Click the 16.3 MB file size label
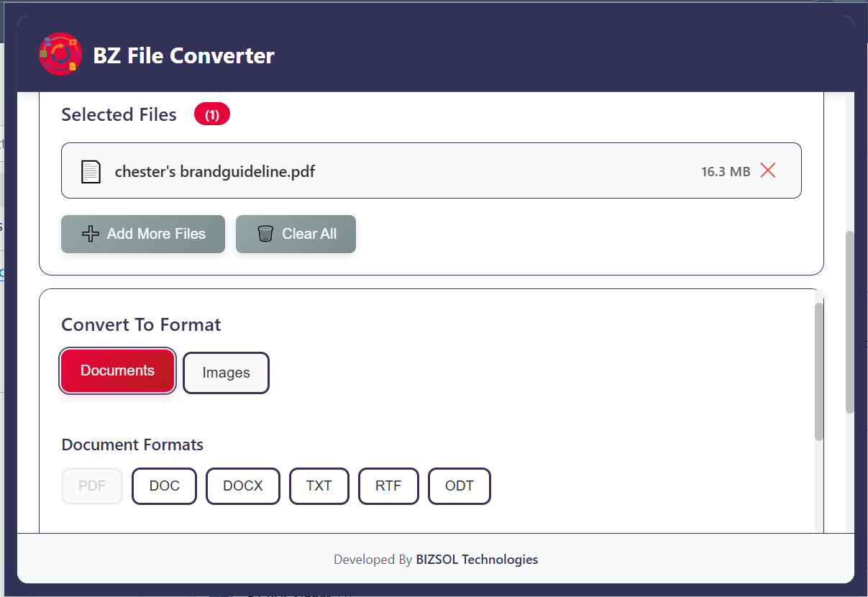Viewport: 868px width, 597px height. tap(726, 172)
